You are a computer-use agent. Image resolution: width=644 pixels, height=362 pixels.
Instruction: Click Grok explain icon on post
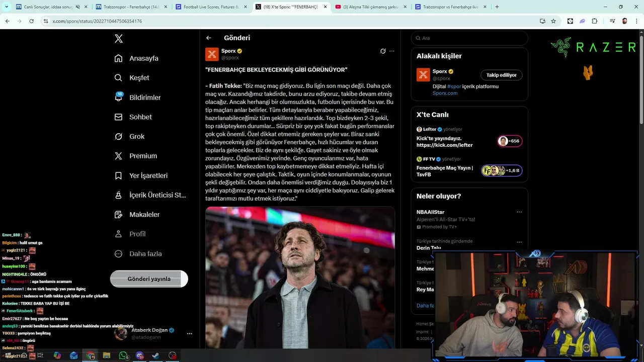[x=383, y=51]
